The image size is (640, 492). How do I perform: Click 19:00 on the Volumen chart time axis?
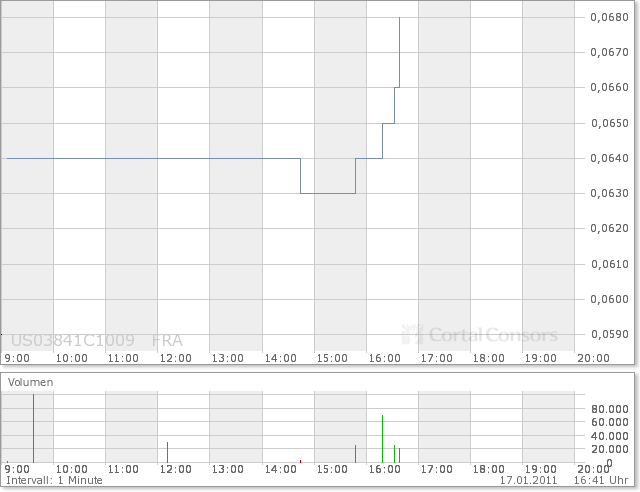[x=540, y=469]
